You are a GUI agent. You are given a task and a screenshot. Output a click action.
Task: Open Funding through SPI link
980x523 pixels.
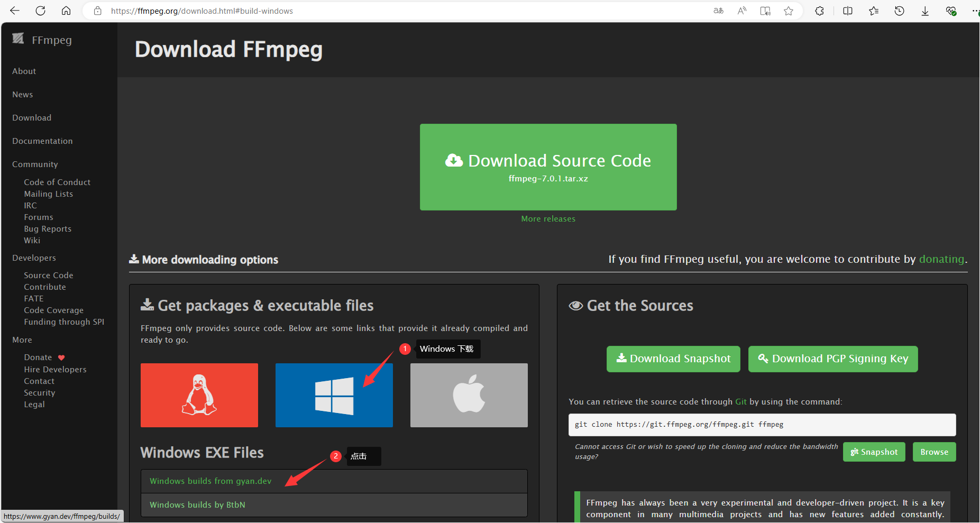(x=64, y=322)
